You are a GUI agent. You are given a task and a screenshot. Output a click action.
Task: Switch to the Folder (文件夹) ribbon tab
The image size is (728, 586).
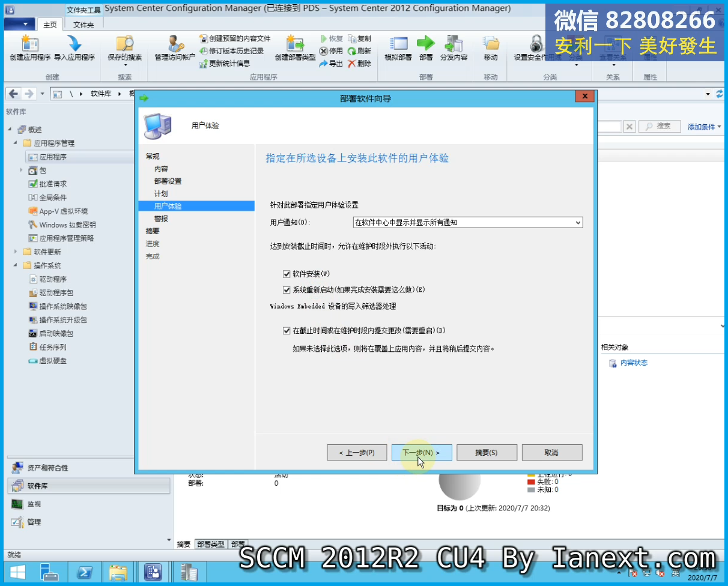point(83,25)
